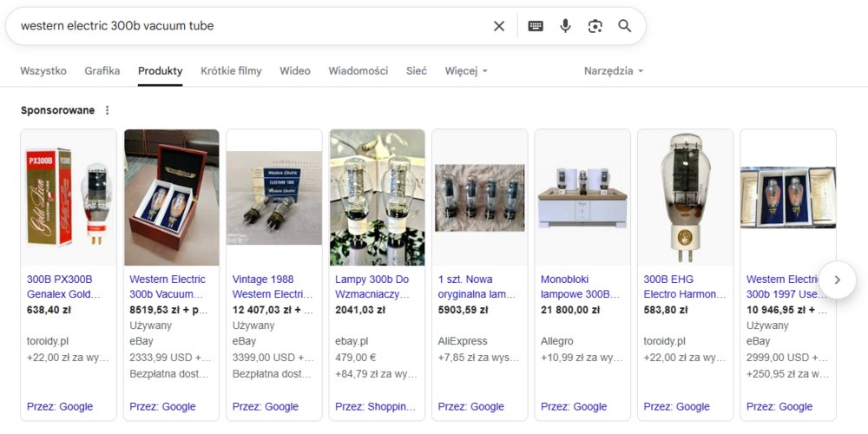This screenshot has height=434, width=868.
Task: Switch to the Grafika tab
Action: (102, 71)
